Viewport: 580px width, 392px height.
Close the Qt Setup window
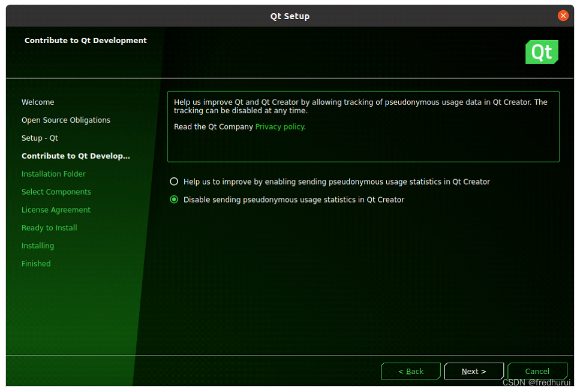(563, 16)
